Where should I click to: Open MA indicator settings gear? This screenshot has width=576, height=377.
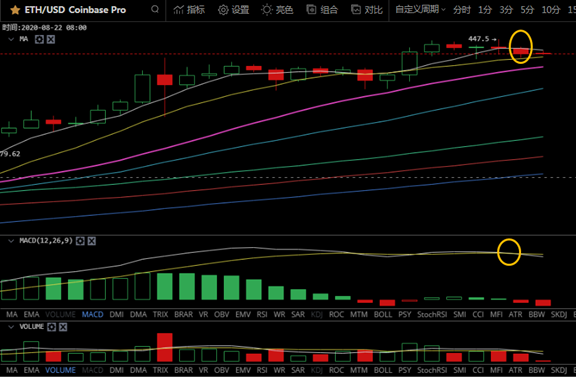pos(39,39)
